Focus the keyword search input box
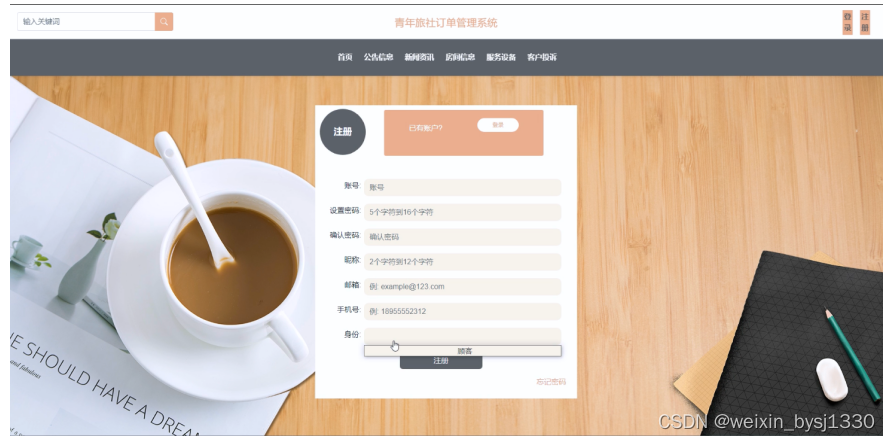 86,22
